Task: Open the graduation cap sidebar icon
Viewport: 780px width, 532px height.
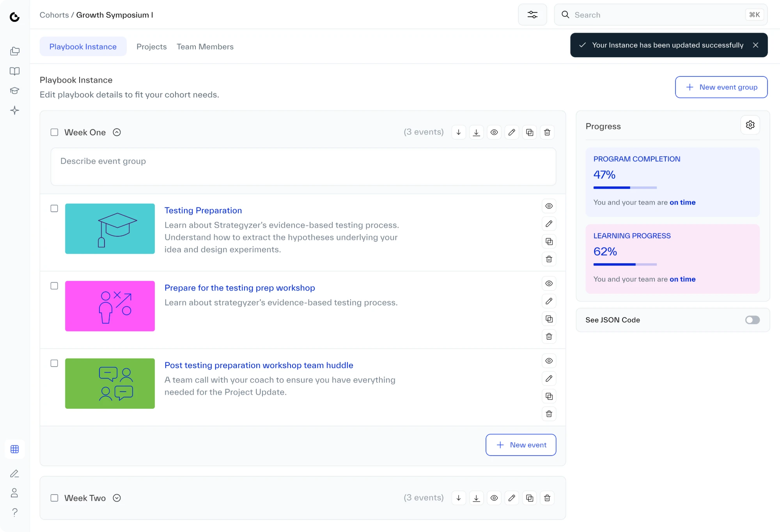Action: click(x=15, y=90)
